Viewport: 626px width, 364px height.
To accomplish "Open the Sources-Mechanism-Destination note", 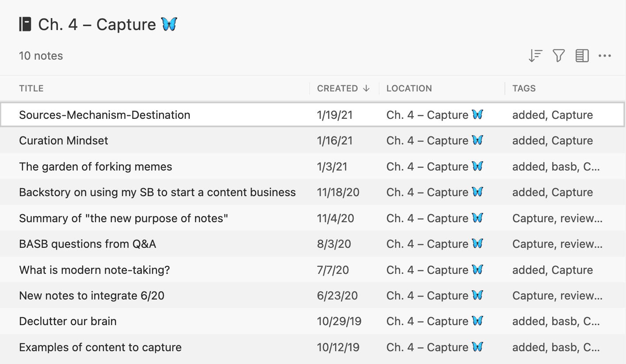I will click(x=105, y=115).
